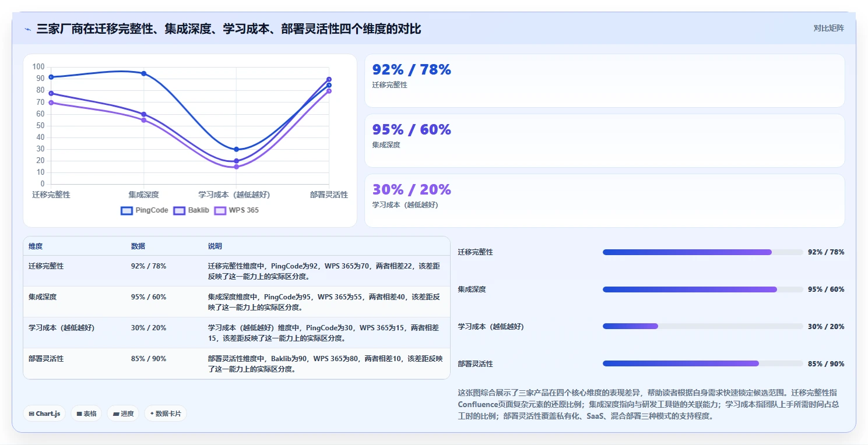Click the 数据 column header
The width and height of the screenshot is (868, 445).
[138, 246]
